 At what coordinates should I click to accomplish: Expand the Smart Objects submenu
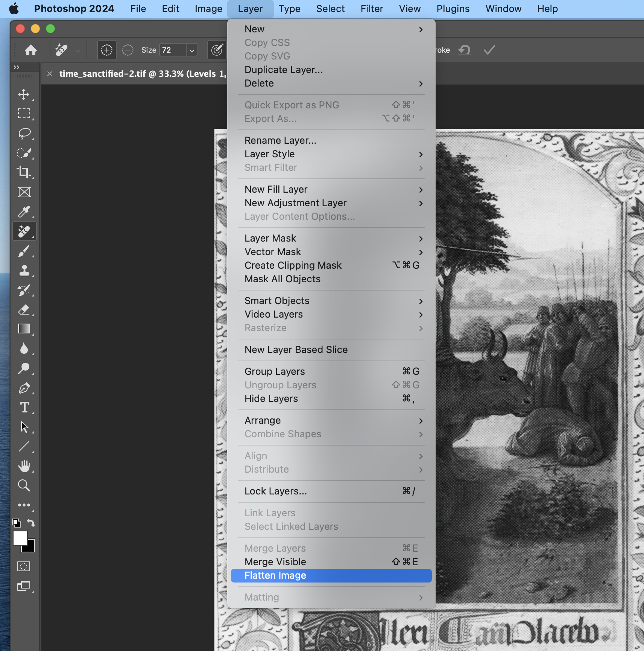(331, 301)
